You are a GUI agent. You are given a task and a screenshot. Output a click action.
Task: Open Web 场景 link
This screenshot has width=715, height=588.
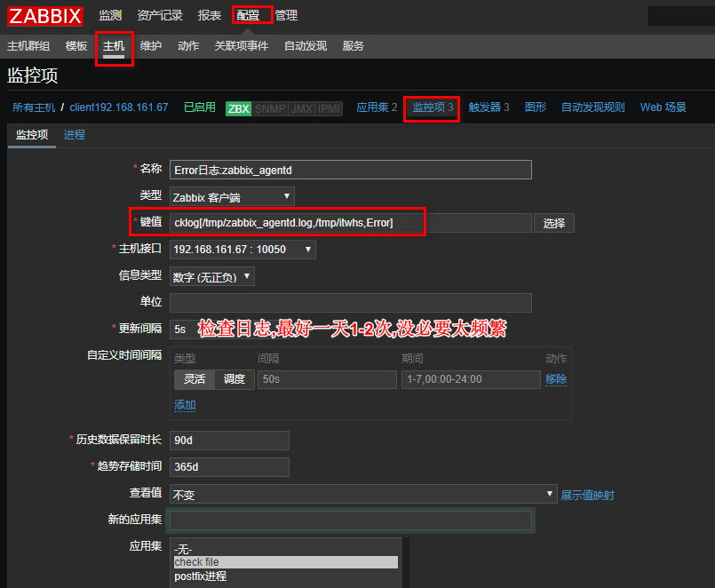[x=663, y=107]
